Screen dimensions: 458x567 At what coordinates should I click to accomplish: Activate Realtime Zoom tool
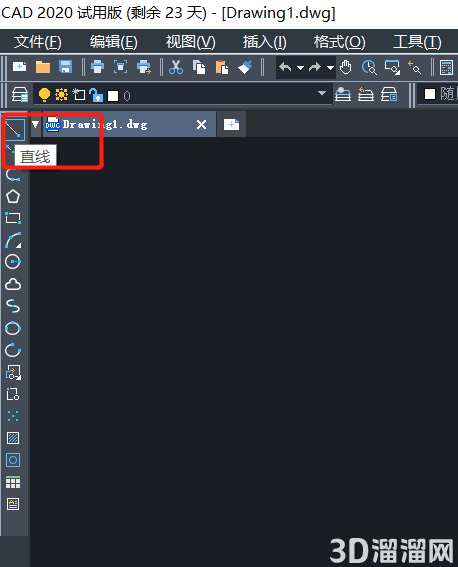[369, 68]
